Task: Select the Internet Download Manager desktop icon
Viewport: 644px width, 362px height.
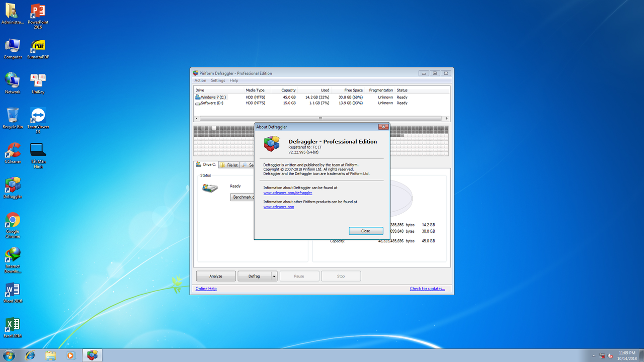Action: coord(13,260)
